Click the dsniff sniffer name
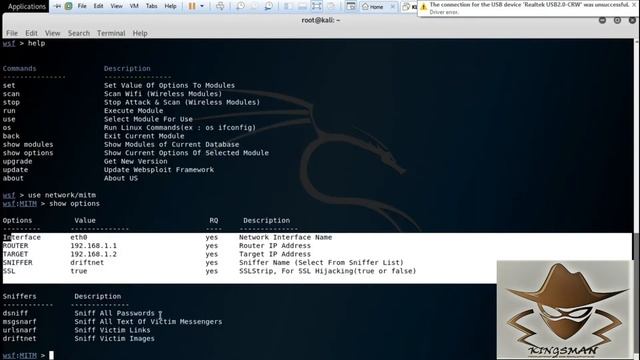This screenshot has width=640, height=360. click(x=16, y=313)
